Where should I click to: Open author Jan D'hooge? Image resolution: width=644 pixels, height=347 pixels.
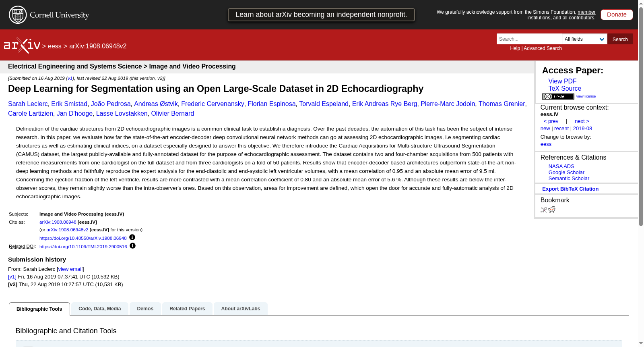tap(74, 114)
